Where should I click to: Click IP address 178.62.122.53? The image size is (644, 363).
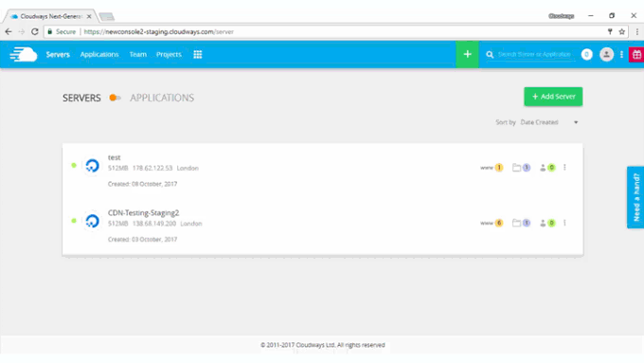click(x=152, y=168)
